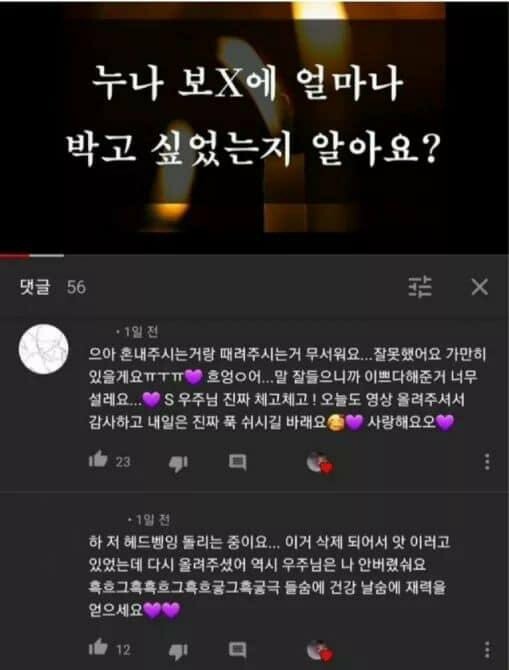Tap the 56 comment count
509x670 pixels.
[x=76, y=288]
